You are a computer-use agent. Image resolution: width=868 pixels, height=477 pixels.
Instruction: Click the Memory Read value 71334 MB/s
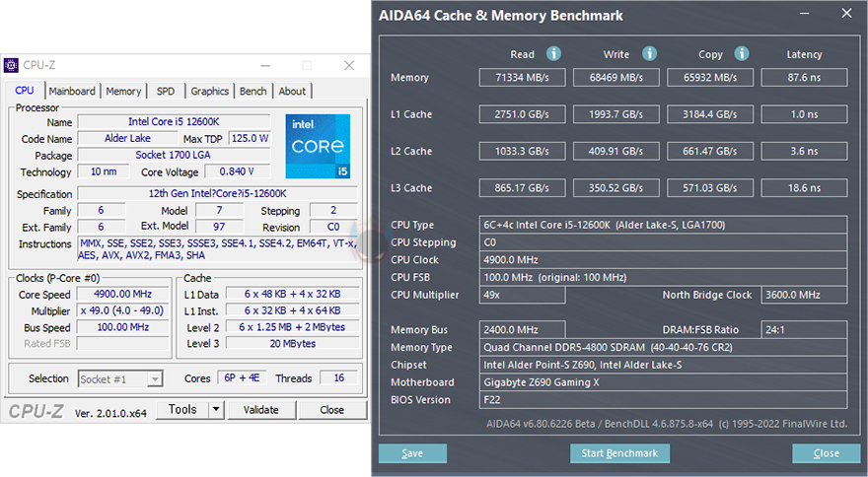pos(522,78)
